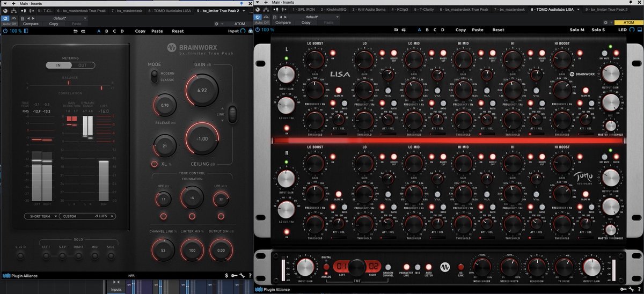Viewport: 644px width, 294px height.
Task: Switch metering to OUT
Action: 83,65
